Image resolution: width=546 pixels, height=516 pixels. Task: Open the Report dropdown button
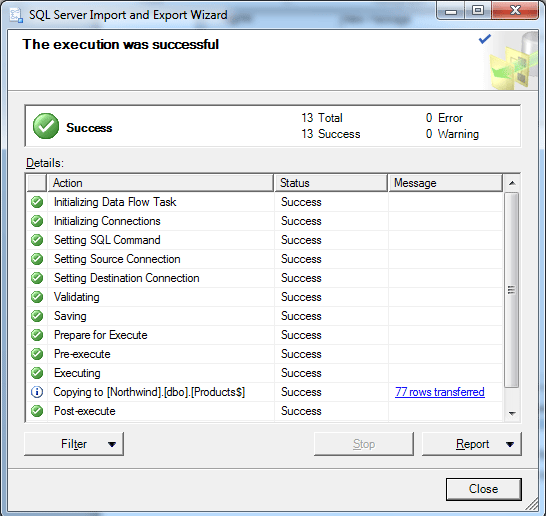[472, 444]
